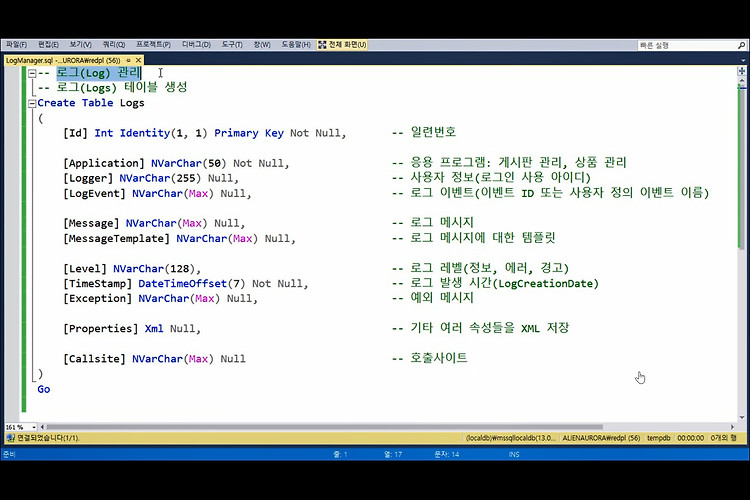Collapse the 로그(Log) 관리 comment region
The height and width of the screenshot is (500, 750).
coord(32,73)
